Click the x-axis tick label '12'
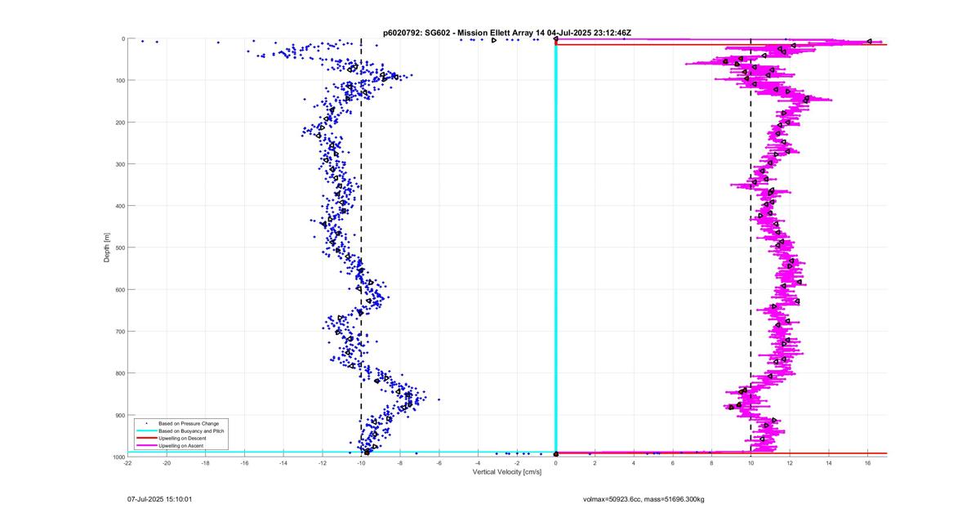The image size is (980, 513). pos(790,464)
